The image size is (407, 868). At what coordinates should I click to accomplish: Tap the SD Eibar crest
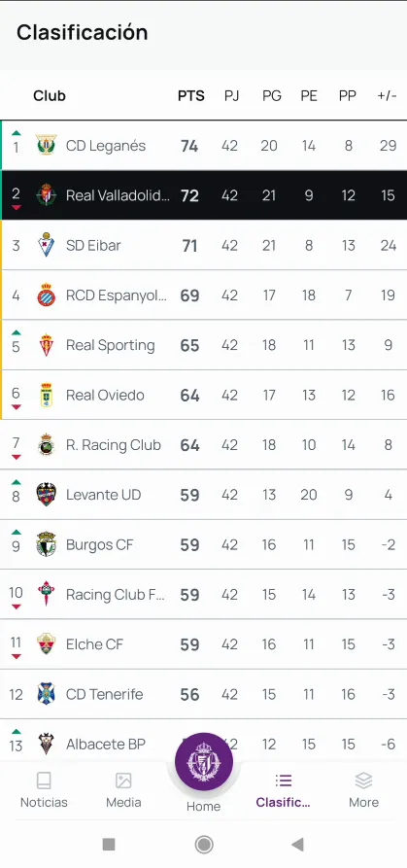(x=46, y=245)
